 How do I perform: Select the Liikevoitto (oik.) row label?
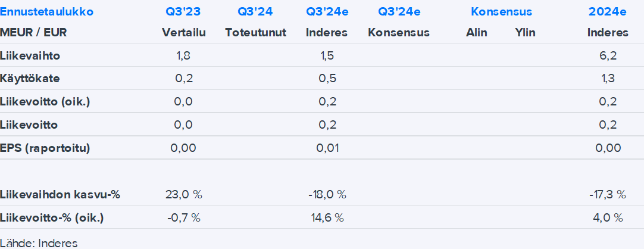click(45, 102)
